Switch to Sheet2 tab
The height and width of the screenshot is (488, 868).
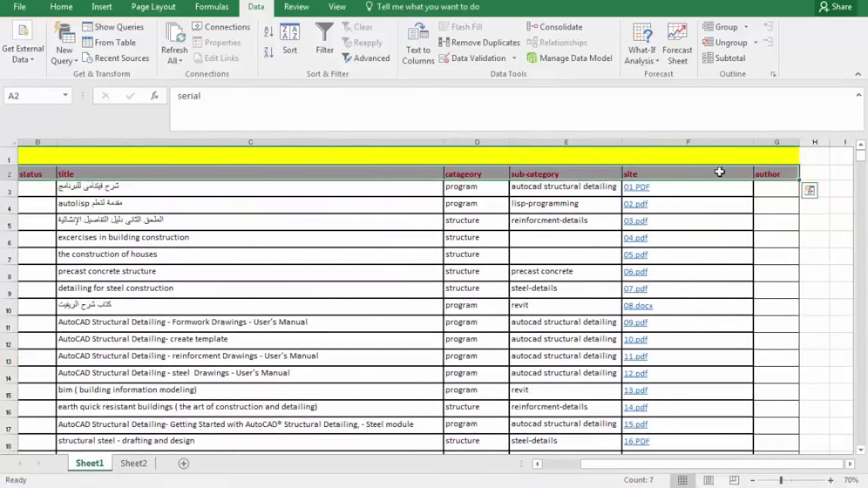(x=134, y=464)
